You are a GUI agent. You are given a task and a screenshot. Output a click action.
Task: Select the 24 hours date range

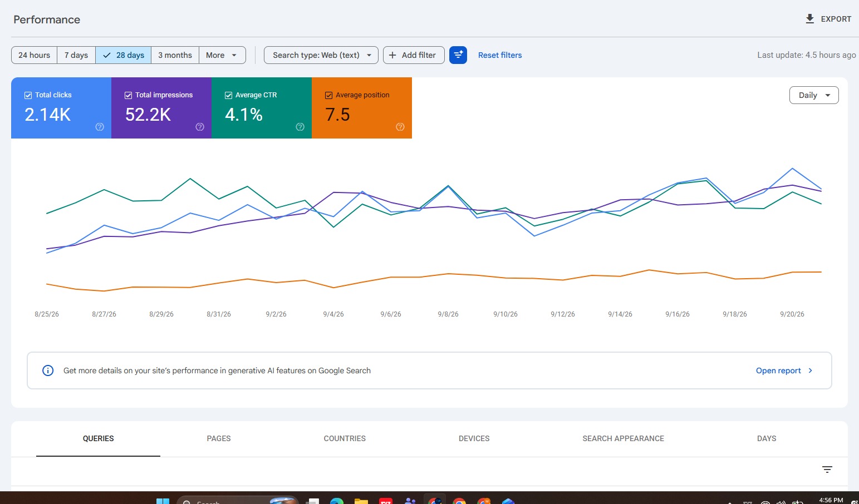34,55
